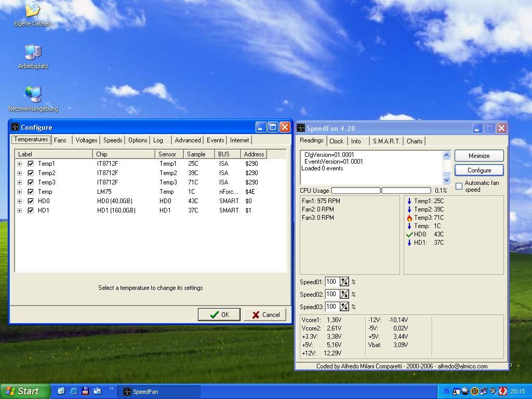Click the SpeedFan taskbar button
Viewport: 532px width, 399px height.
(159, 392)
